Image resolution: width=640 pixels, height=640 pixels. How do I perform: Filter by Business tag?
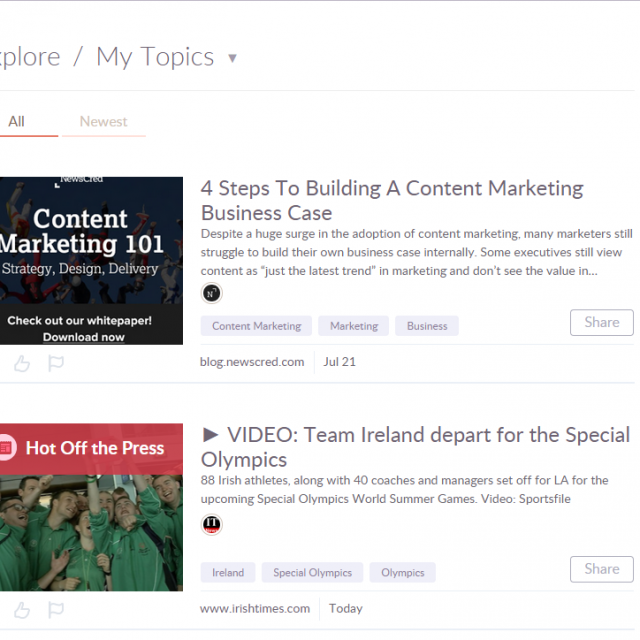click(x=427, y=326)
